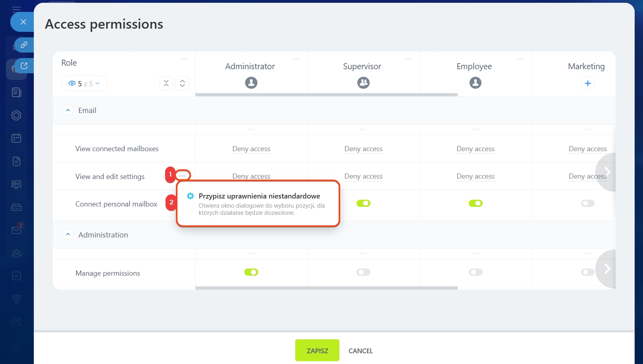
Task: Open the 5 z 5 visible roles dropdown
Action: [x=84, y=84]
